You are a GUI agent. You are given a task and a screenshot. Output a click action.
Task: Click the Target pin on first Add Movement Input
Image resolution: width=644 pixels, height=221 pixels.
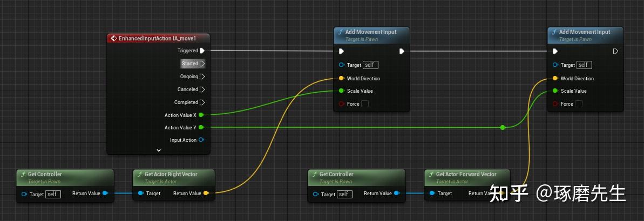(x=341, y=65)
